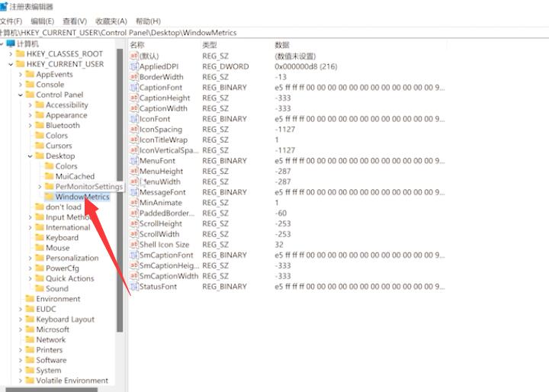549x392 pixels.
Task: Collapse the HKEY_CURRENT_USER tree node
Action: click(10, 64)
